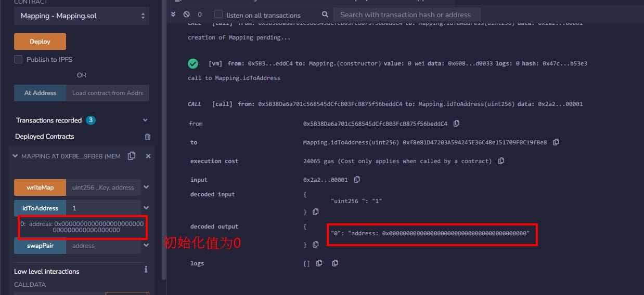Image resolution: width=644 pixels, height=295 pixels.
Task: Click the orange Deploy button
Action: 40,42
